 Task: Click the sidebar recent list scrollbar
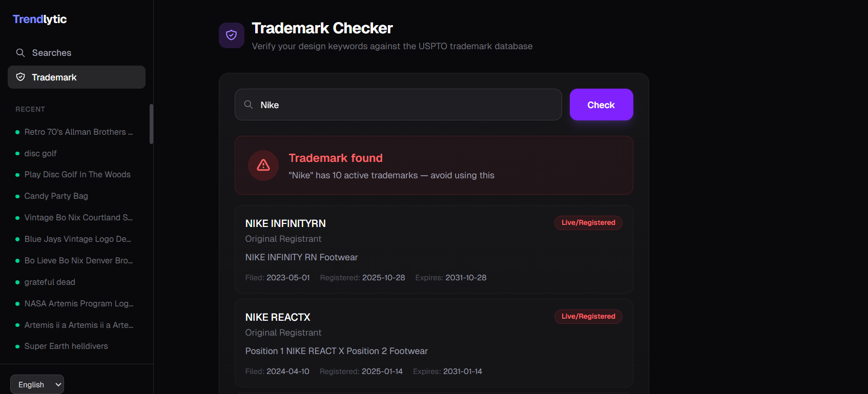151,124
